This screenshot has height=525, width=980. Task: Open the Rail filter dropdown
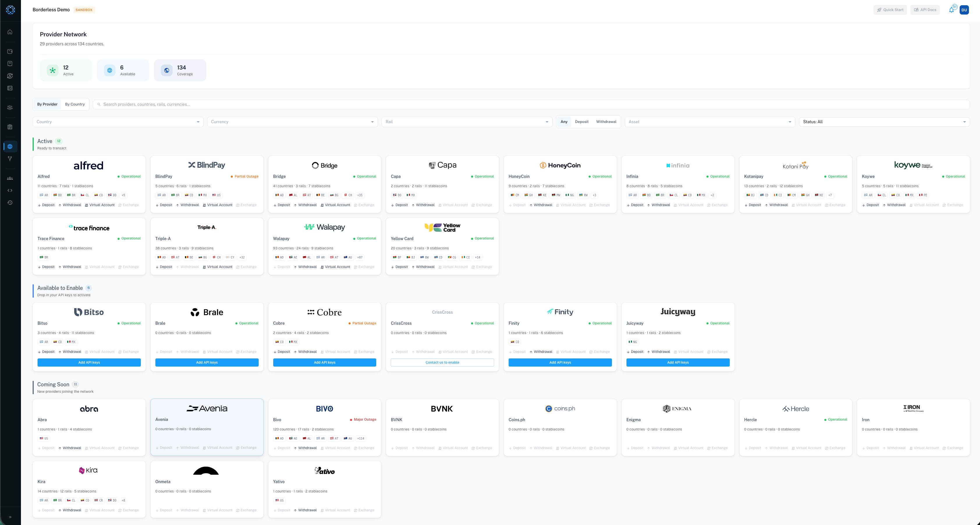(467, 122)
